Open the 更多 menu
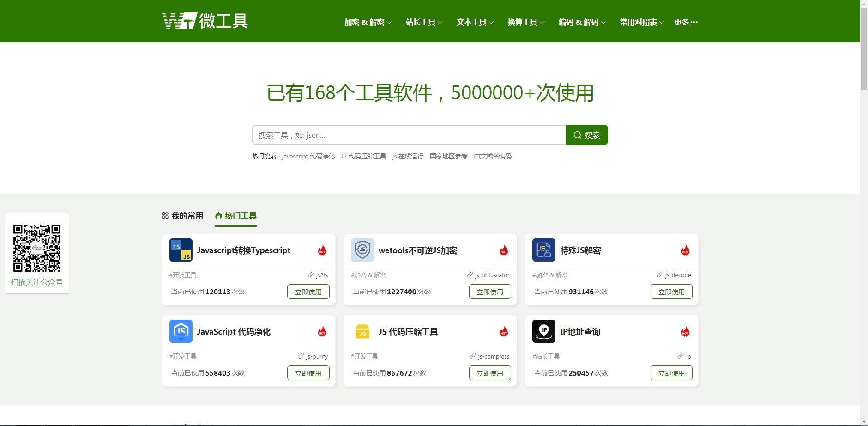The height and width of the screenshot is (426, 868). click(x=686, y=22)
